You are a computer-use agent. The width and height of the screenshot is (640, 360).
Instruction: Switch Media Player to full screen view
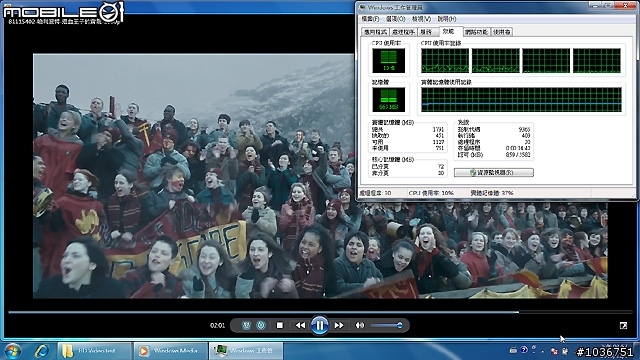(623, 325)
